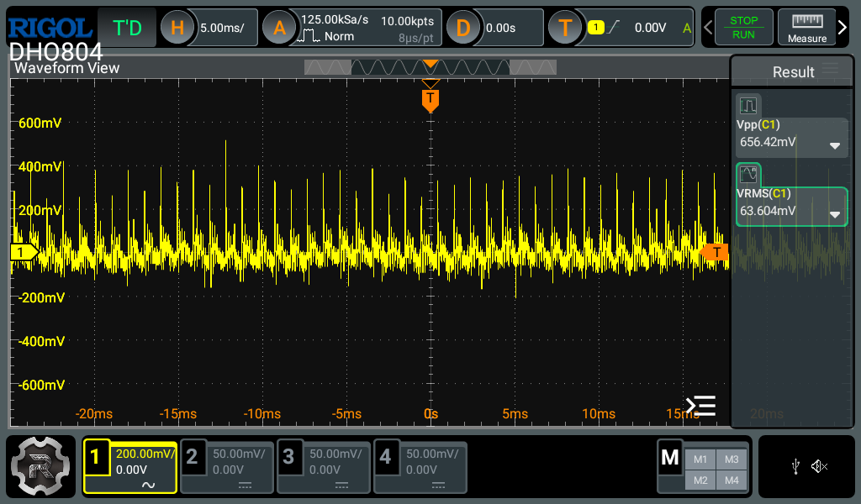Click the VRMS measurement waveform icon
This screenshot has width=861, height=504.
click(748, 175)
